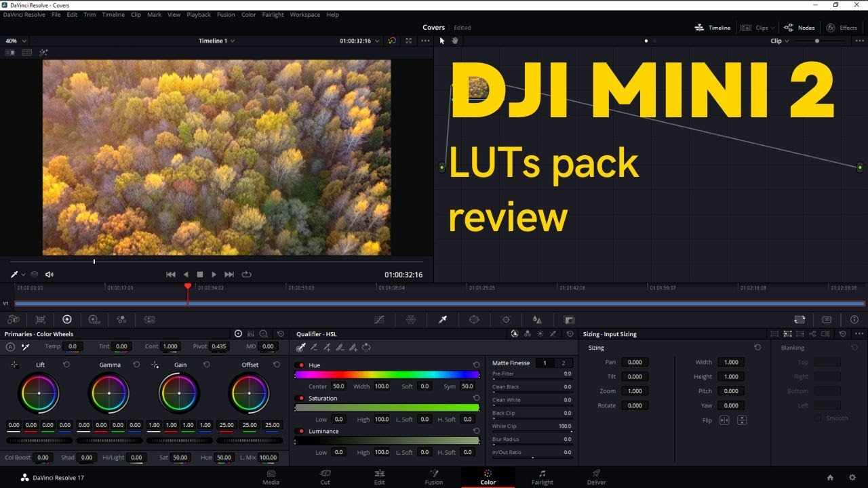Open the Blur palette icon

point(537,319)
